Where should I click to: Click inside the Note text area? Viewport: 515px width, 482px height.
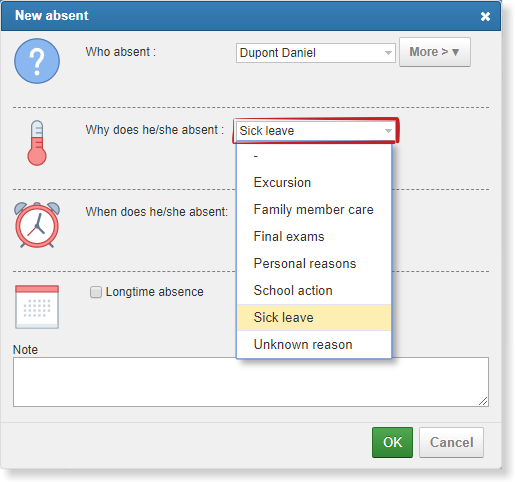point(251,382)
